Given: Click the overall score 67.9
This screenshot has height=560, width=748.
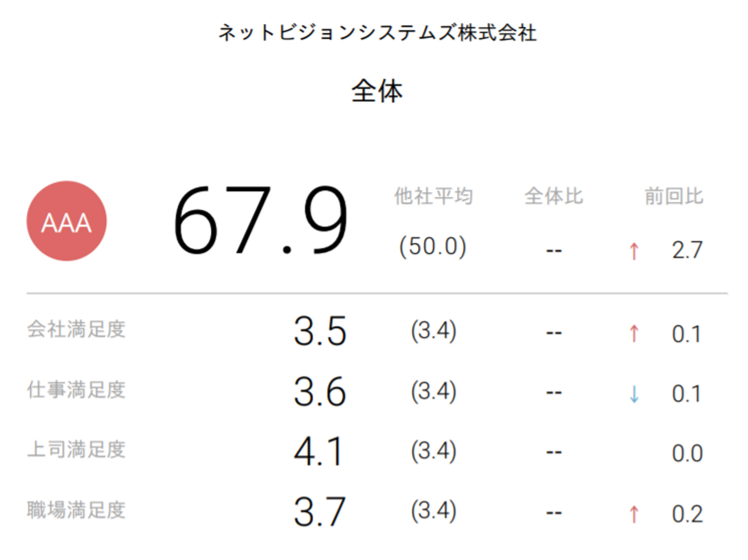Looking at the screenshot, I should coord(260,221).
